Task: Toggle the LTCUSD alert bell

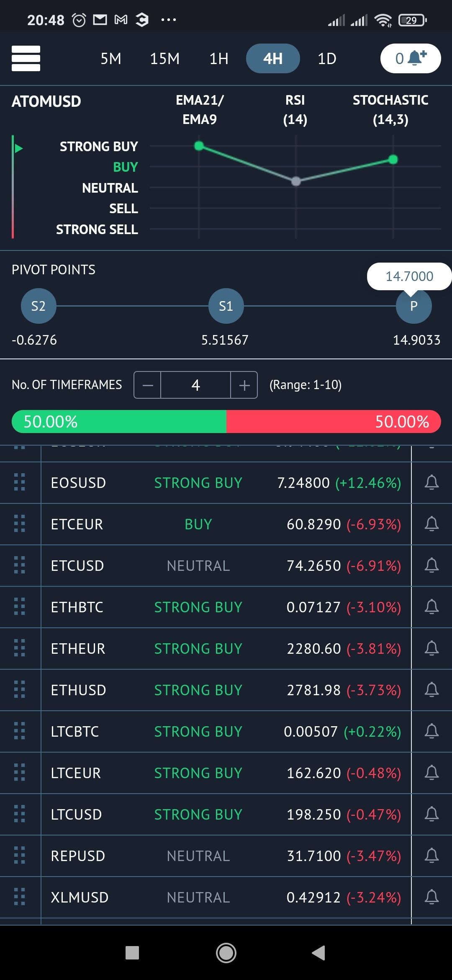Action: point(431,814)
